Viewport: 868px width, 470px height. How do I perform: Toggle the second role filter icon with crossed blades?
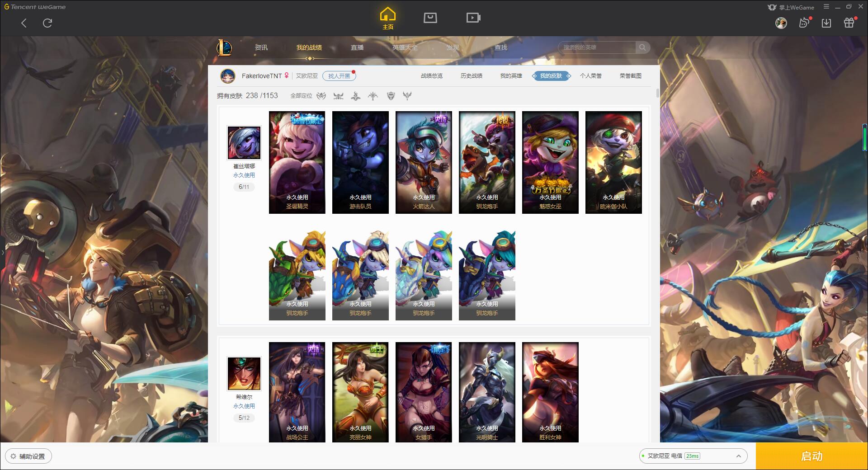[338, 96]
